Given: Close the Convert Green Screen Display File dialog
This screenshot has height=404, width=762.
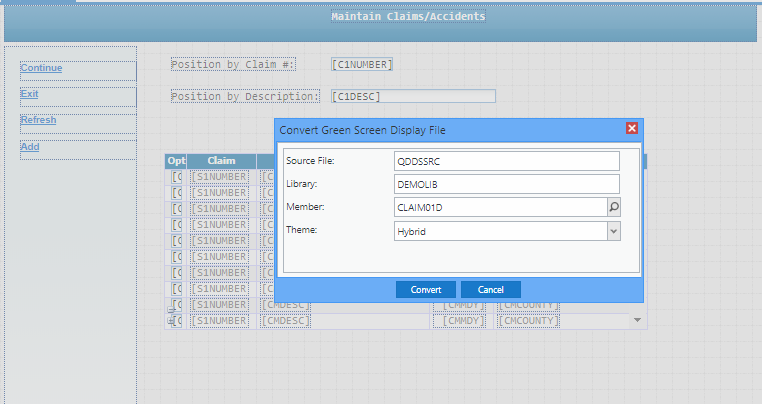Looking at the screenshot, I should [x=631, y=128].
